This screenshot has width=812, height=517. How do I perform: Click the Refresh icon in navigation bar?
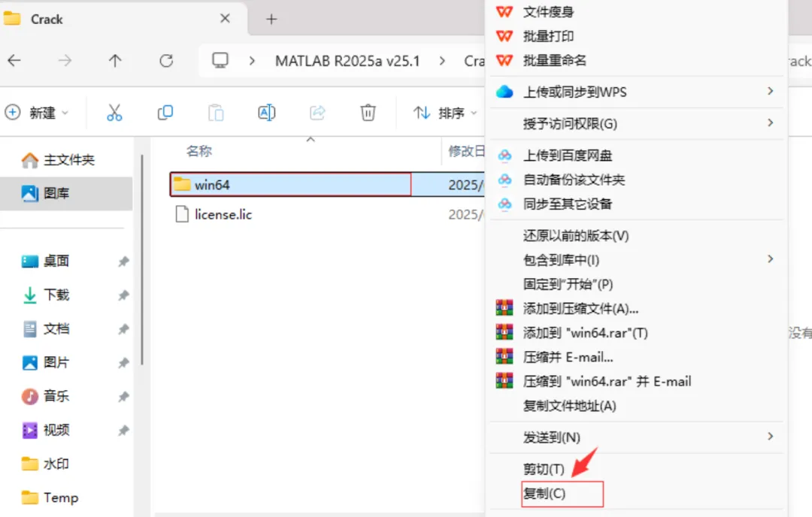coord(166,61)
